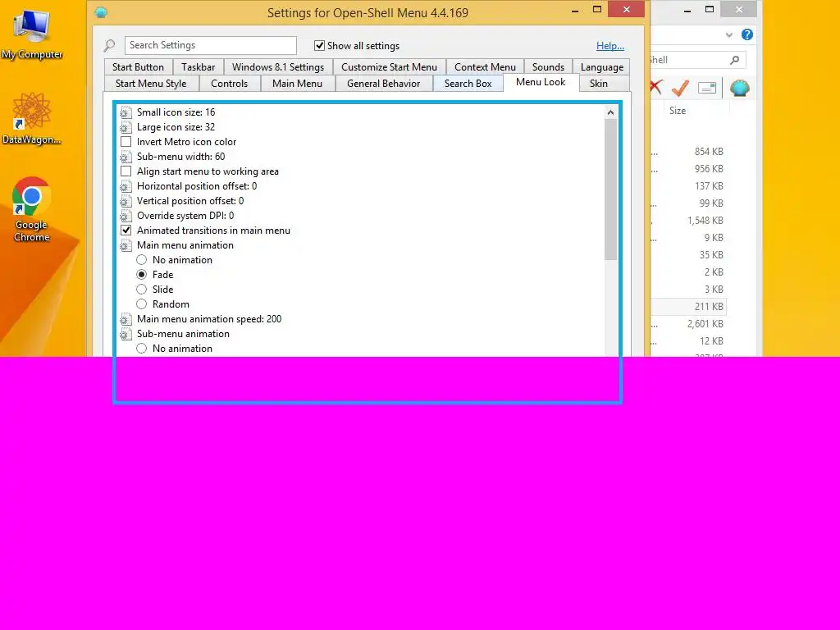Viewport: 840px width, 630px height.
Task: Select the Random animation option
Action: (x=141, y=304)
